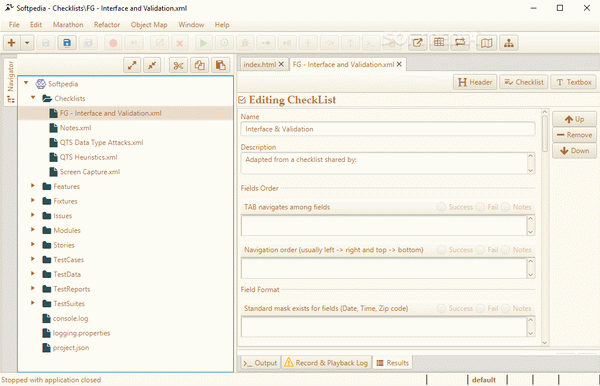Click the up arrow icon in main toolbar
The image size is (600, 386).
[350, 43]
